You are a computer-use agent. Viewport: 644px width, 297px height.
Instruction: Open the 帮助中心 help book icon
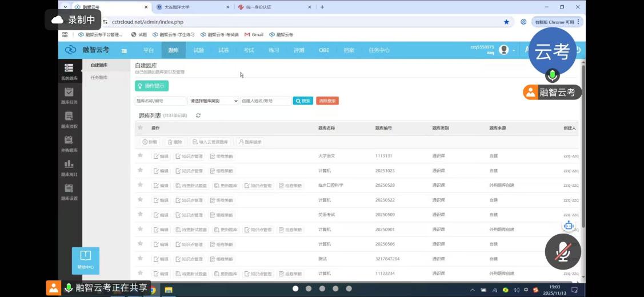click(85, 259)
